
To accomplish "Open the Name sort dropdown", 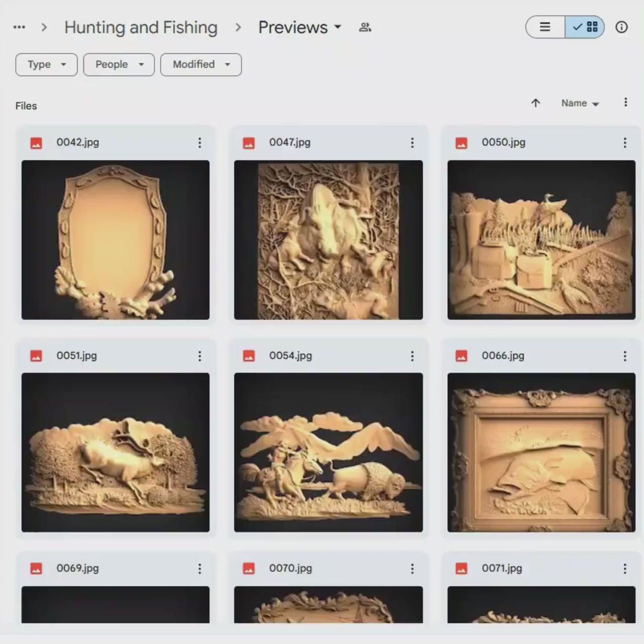I will point(580,103).
